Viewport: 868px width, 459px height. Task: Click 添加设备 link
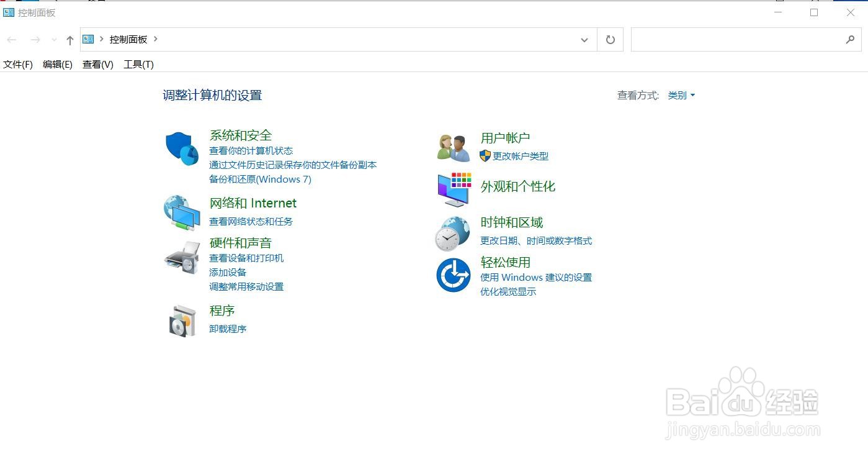click(228, 273)
